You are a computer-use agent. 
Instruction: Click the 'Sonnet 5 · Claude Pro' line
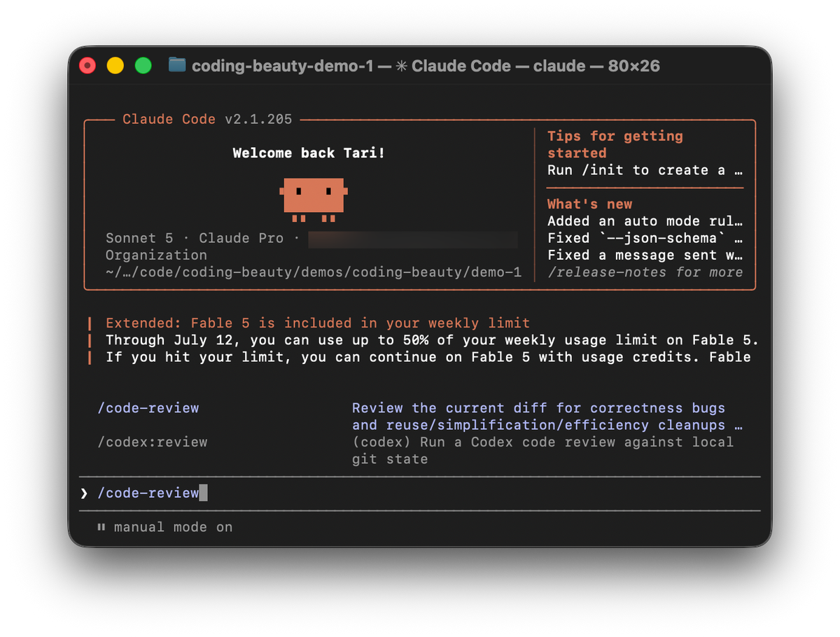[203, 238]
